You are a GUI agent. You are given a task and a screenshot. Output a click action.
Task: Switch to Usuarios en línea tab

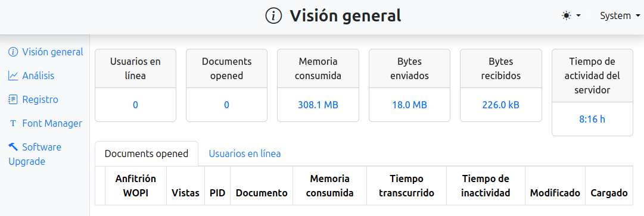pyautogui.click(x=245, y=154)
